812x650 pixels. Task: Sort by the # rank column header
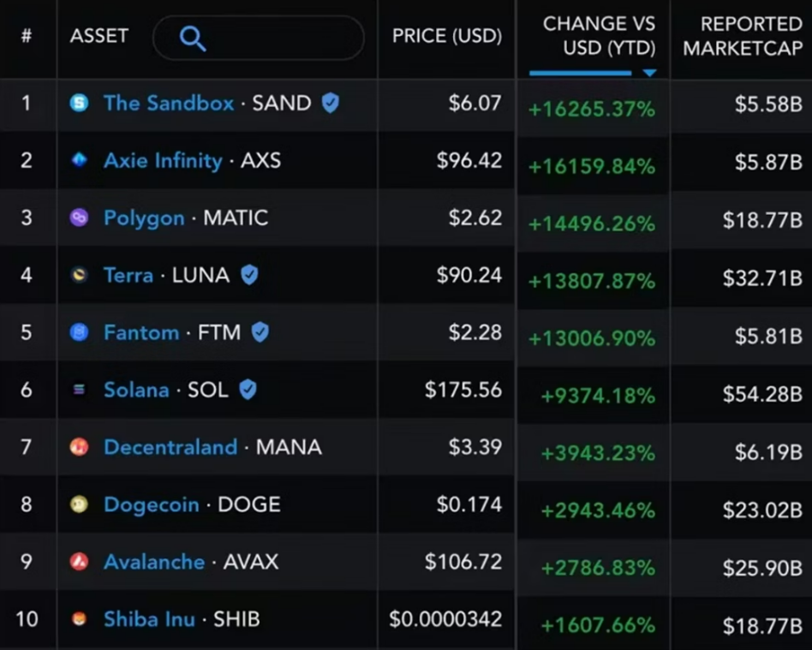click(27, 36)
